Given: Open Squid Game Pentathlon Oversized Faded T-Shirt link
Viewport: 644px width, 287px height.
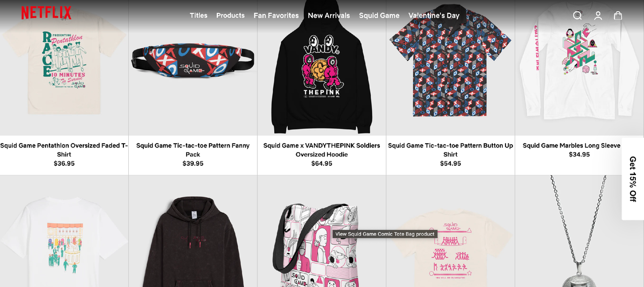Looking at the screenshot, I should click(64, 150).
